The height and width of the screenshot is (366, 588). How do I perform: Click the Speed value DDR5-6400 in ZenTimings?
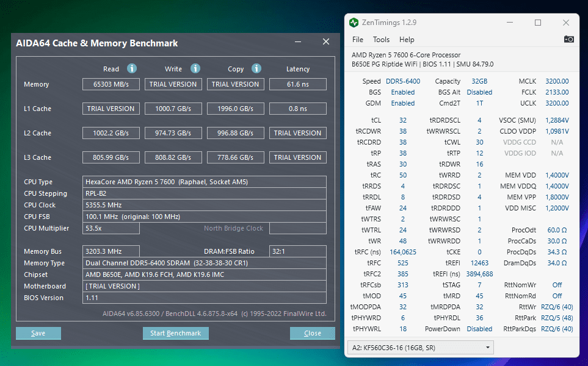tap(403, 81)
